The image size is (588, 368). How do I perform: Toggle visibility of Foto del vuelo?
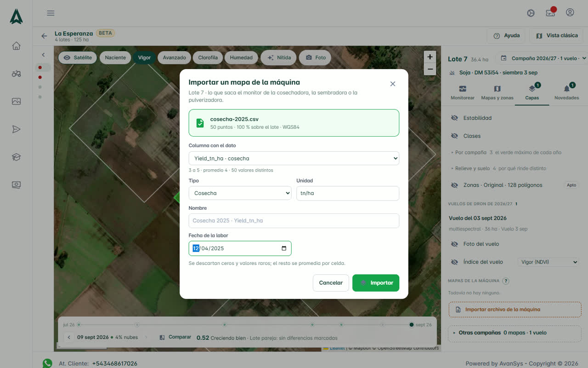(x=455, y=244)
